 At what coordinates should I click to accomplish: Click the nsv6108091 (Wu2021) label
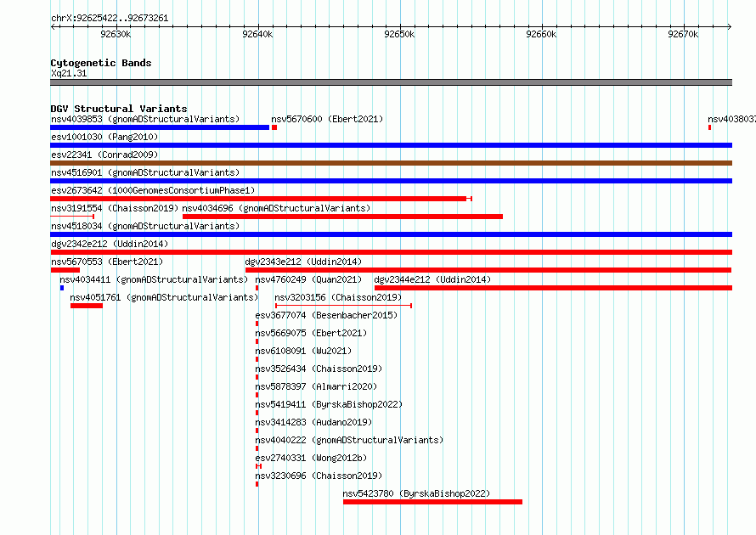point(303,351)
